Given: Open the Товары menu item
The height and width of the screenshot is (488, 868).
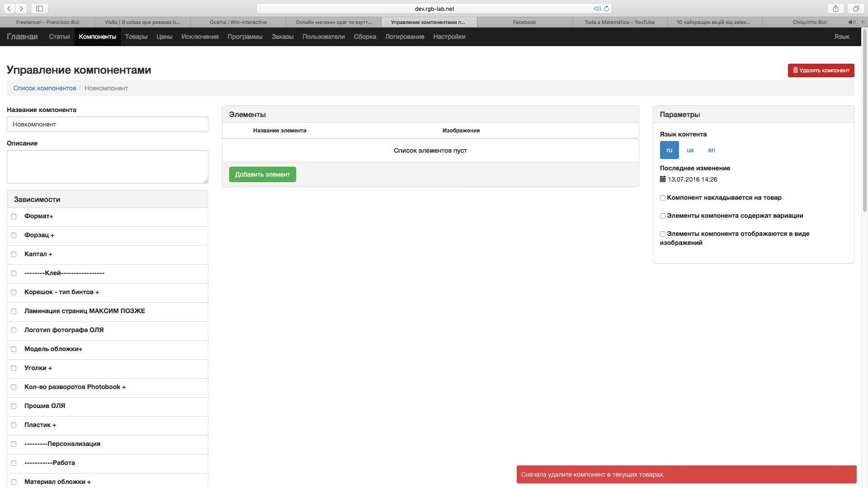Looking at the screenshot, I should (136, 37).
